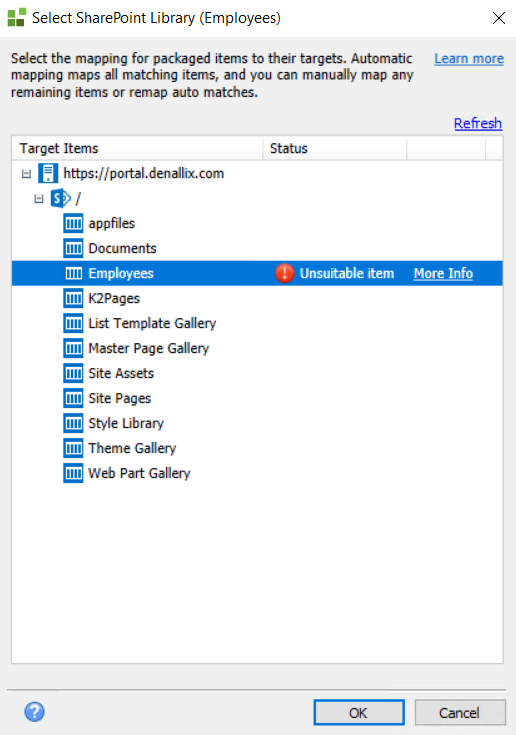This screenshot has width=516, height=735.
Task: Click the library icon beside Style Library
Action: [x=73, y=423]
